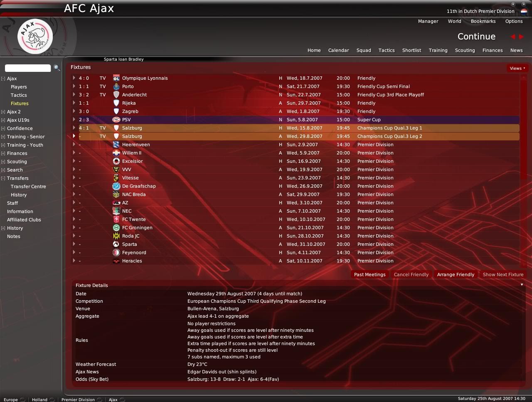Open the Calendar tab
This screenshot has height=402, width=532.
[338, 50]
